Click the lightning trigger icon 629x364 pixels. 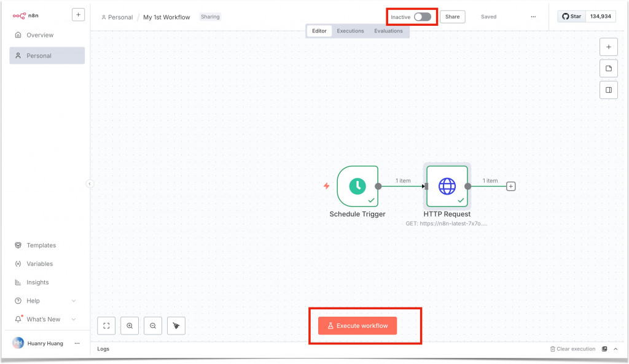coord(327,186)
